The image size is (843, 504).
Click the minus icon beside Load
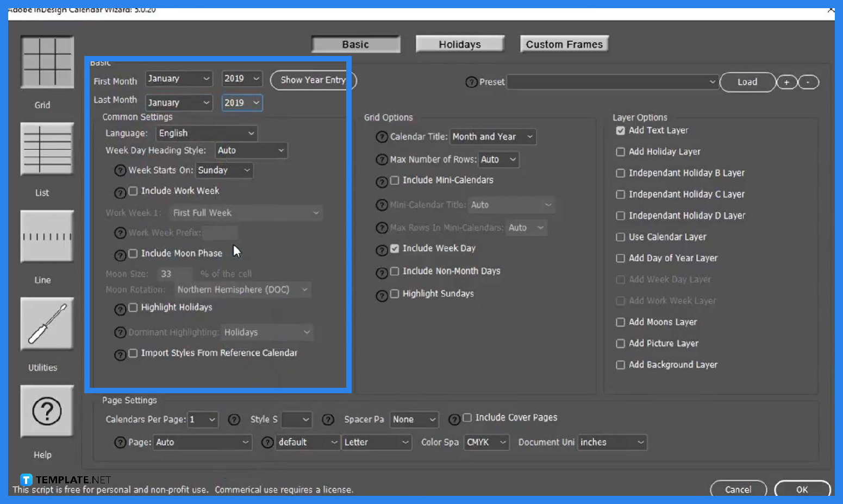808,82
